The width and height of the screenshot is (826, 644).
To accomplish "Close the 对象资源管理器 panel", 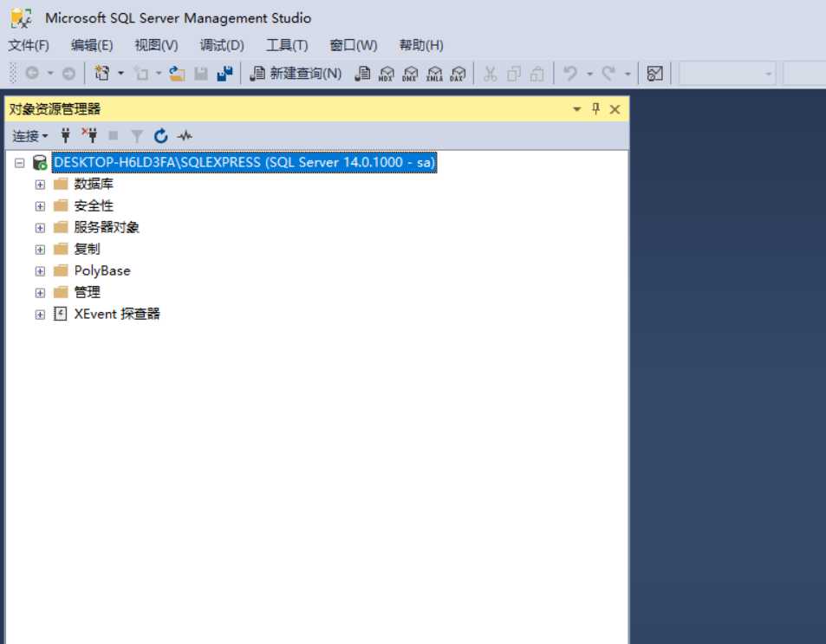I will pyautogui.click(x=615, y=109).
